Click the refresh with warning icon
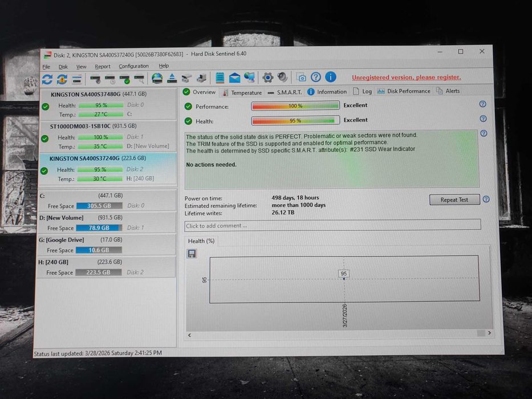 (x=62, y=79)
